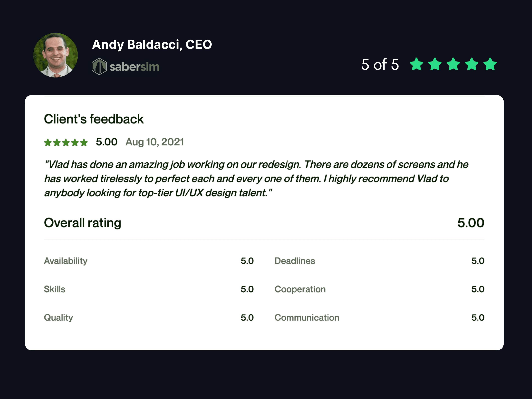532x399 pixels.
Task: Click the last small feedback star
Action: (x=84, y=143)
